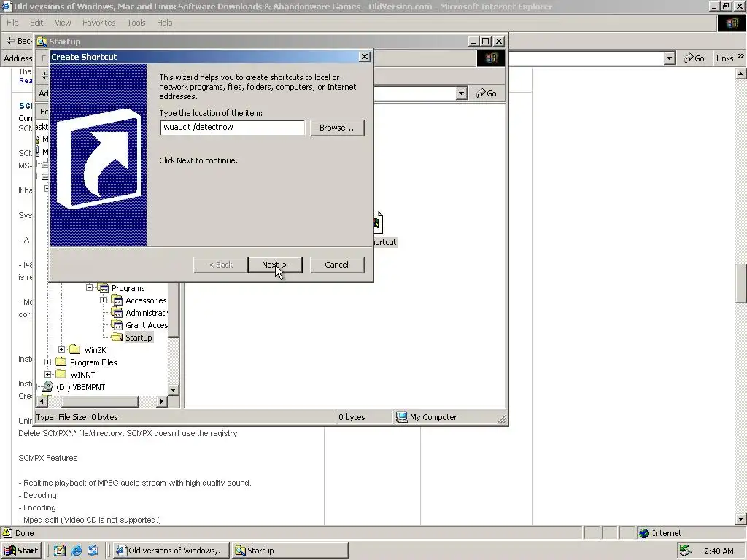
Task: Open the Tools menu in Internet Explorer
Action: 136,23
